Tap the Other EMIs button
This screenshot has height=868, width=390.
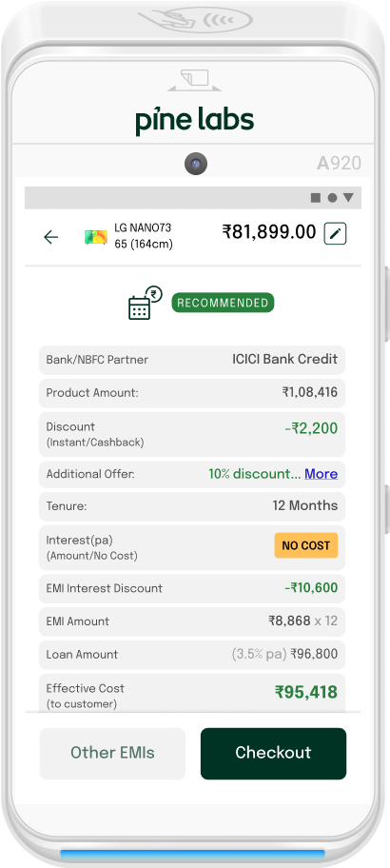pyautogui.click(x=112, y=754)
